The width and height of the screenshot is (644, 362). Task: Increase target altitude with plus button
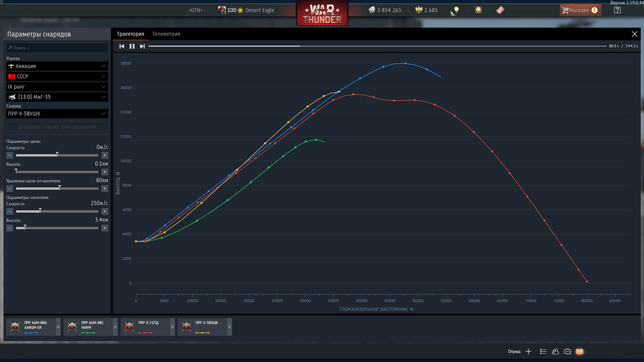pos(105,172)
